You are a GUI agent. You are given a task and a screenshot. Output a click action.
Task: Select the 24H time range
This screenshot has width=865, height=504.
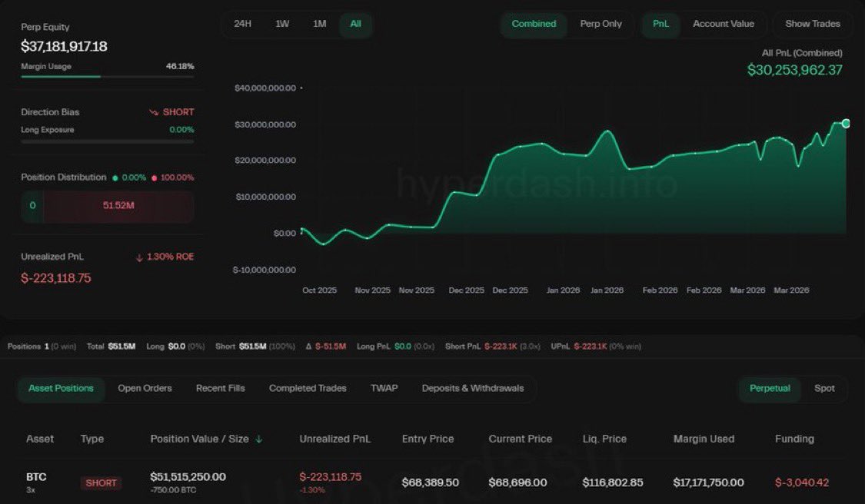pyautogui.click(x=243, y=24)
